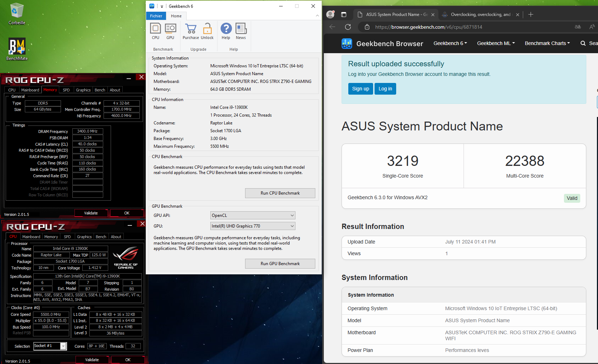Minimize the lower ROG CPU-Z window
Viewport: 598px width, 364px height.
(130, 225)
